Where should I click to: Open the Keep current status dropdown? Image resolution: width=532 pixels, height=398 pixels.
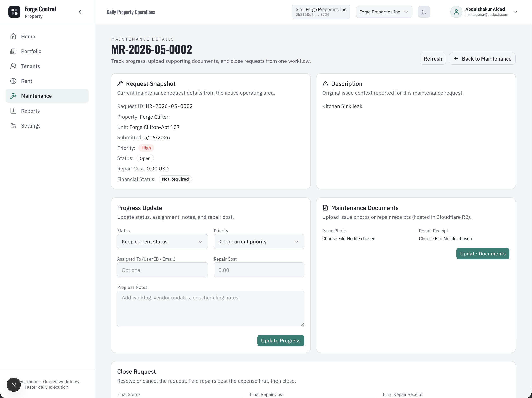(x=162, y=242)
